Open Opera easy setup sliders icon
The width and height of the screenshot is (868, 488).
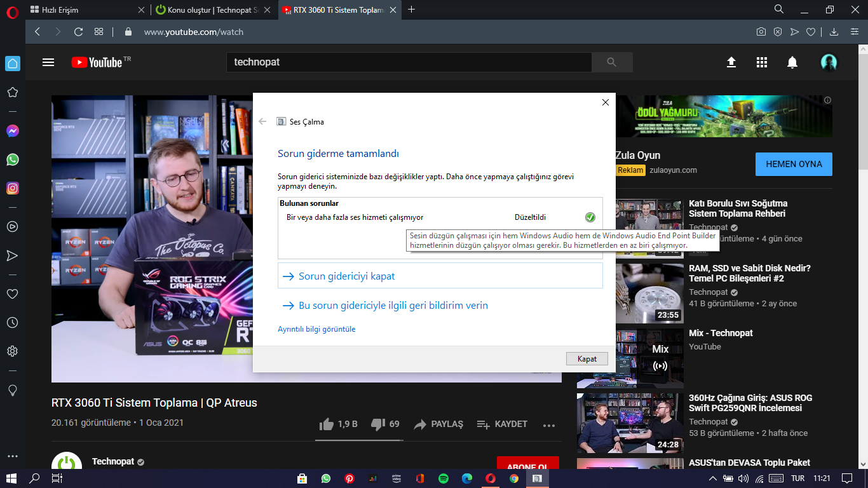pos(853,32)
